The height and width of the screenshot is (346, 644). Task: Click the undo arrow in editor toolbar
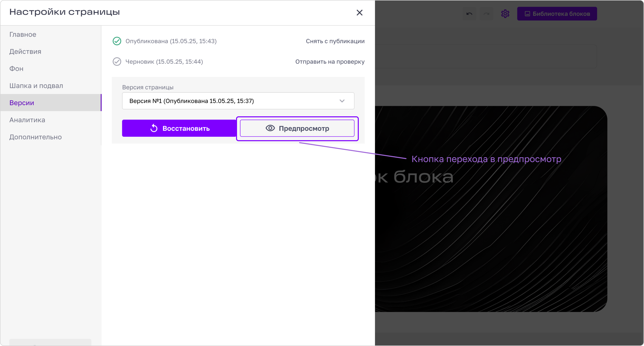(469, 14)
